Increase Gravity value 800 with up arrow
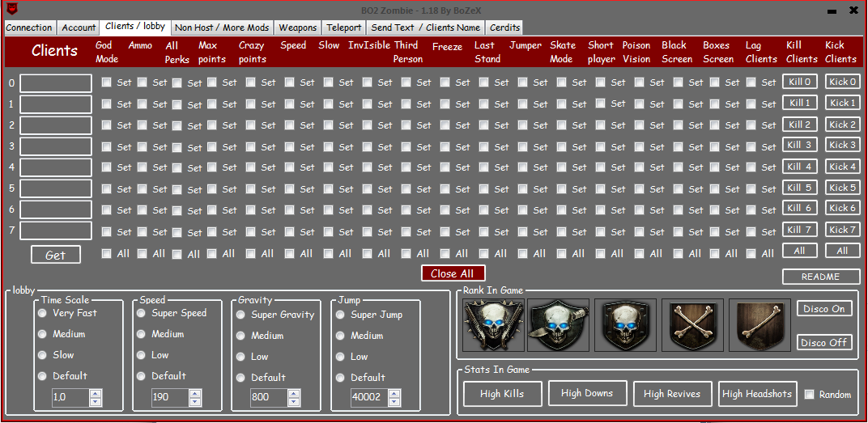 294,394
